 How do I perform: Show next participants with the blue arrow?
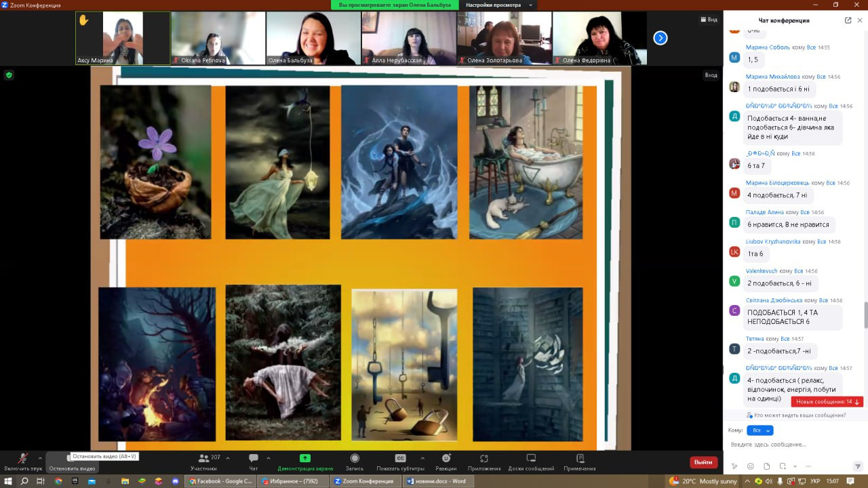660,38
